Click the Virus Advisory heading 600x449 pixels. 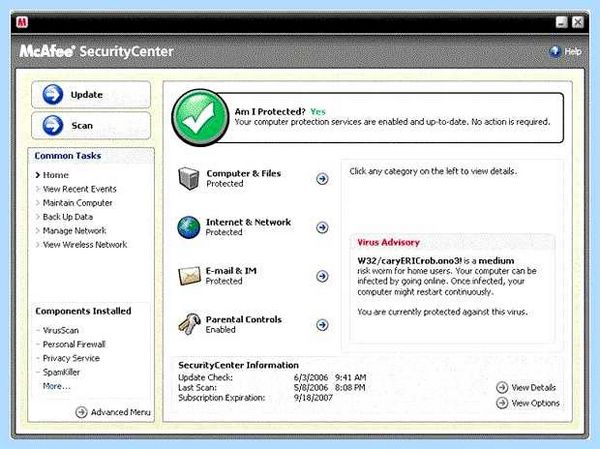click(388, 242)
